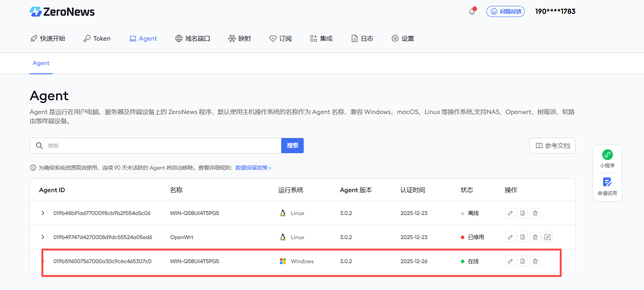Open the notification bell
Screen dimensions: 644x290
[x=472, y=11]
